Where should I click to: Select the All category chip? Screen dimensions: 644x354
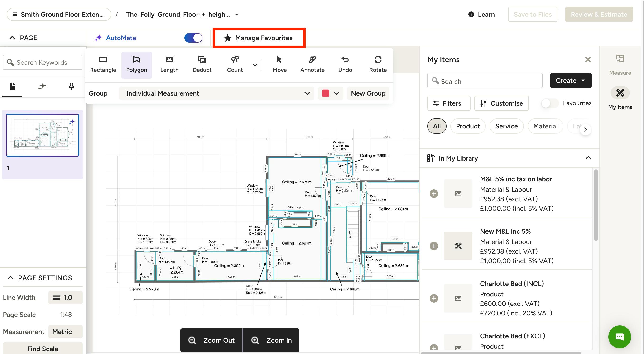437,126
